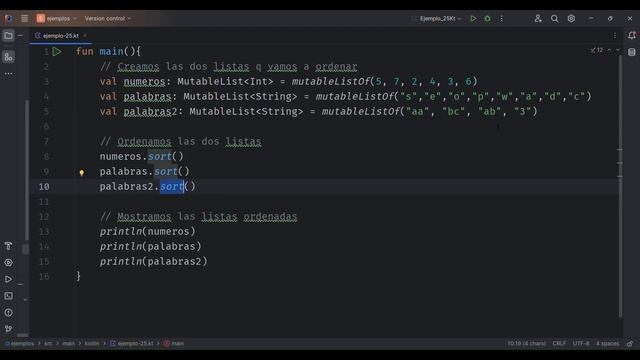Open Database tool window
The width and height of the screenshot is (640, 360).
pyautogui.click(x=631, y=52)
